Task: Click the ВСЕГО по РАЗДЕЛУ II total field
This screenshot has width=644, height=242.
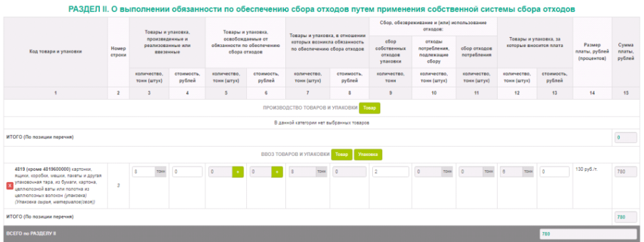Action: point(588,234)
